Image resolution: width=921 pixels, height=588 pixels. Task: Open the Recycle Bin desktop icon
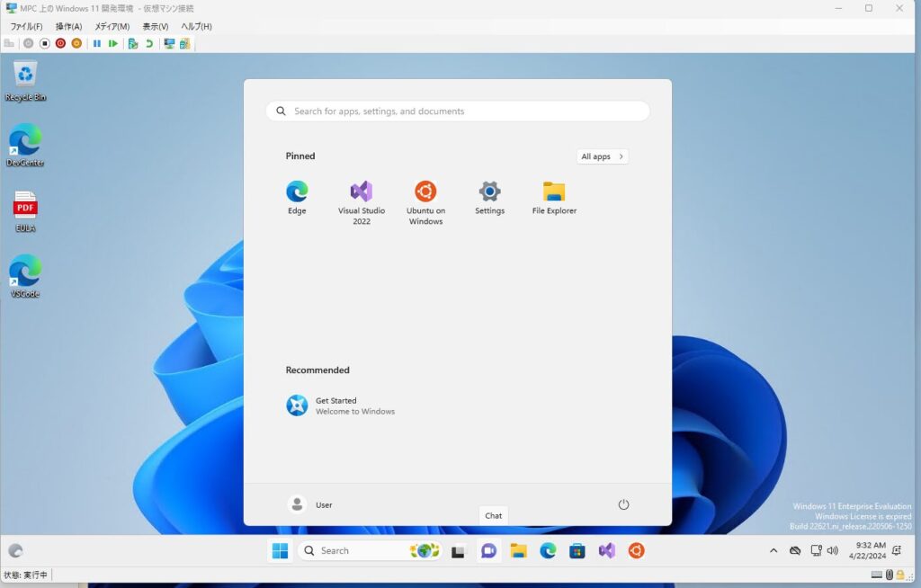click(x=25, y=81)
